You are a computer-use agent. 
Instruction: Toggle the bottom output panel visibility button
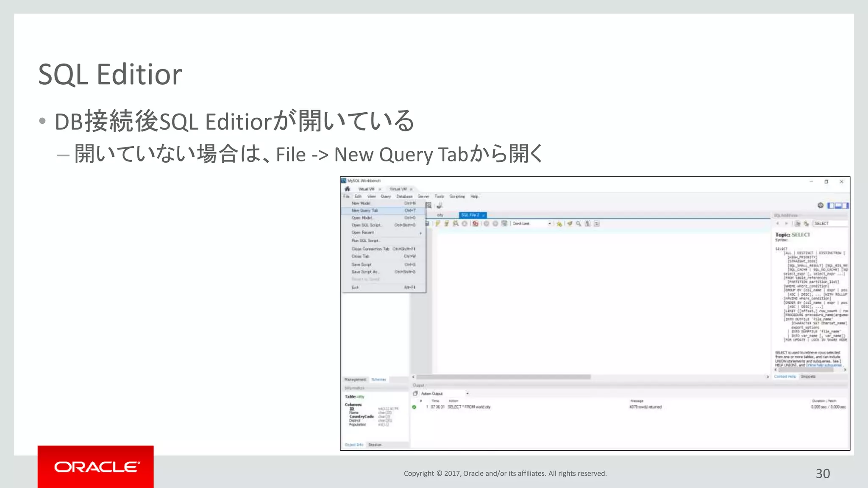(838, 205)
